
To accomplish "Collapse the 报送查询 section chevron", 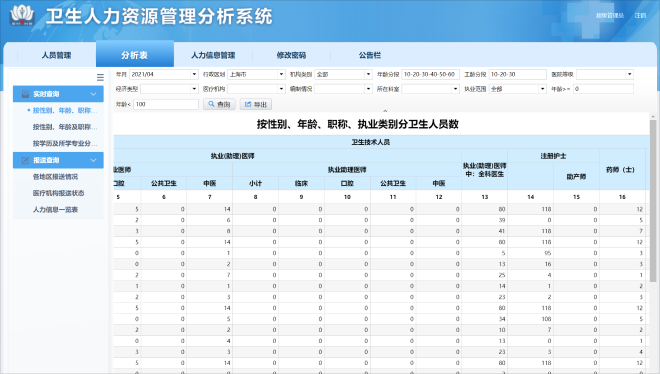I will (93, 160).
